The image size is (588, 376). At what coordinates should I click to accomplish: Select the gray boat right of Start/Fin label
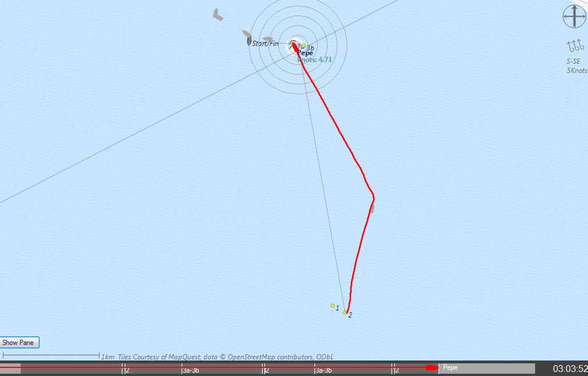(x=268, y=38)
